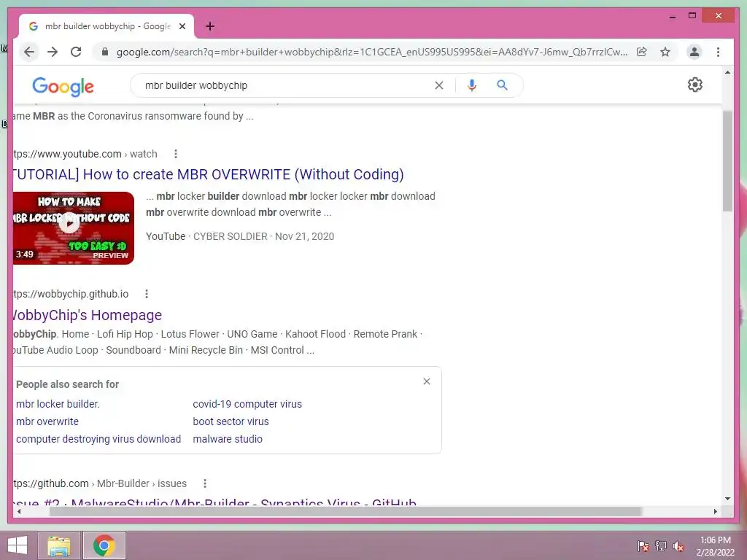Image resolution: width=747 pixels, height=560 pixels.
Task: Click the Chrome taskbar icon
Action: click(104, 545)
